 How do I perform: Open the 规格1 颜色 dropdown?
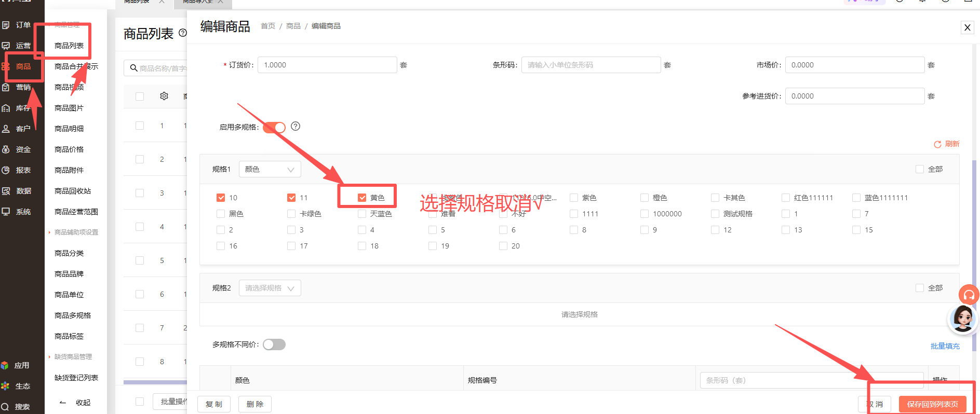point(270,169)
